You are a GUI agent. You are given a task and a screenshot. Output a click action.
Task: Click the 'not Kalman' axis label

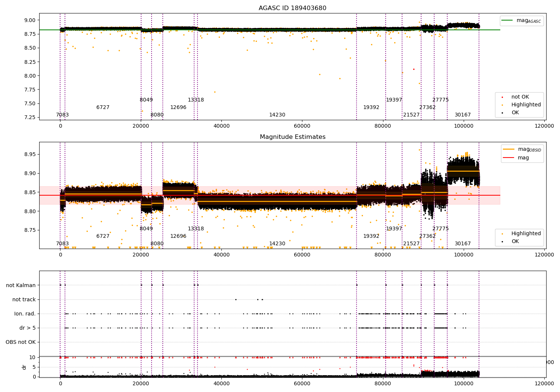pyautogui.click(x=21, y=286)
